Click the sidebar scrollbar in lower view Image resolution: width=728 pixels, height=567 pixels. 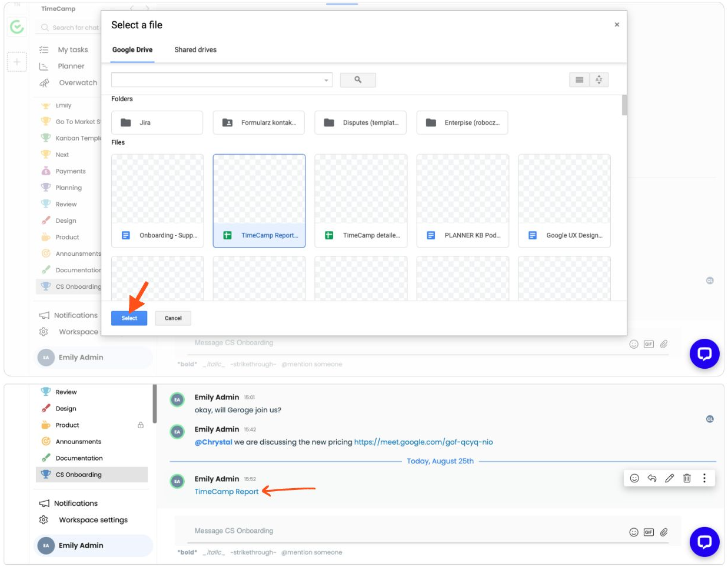pos(155,404)
